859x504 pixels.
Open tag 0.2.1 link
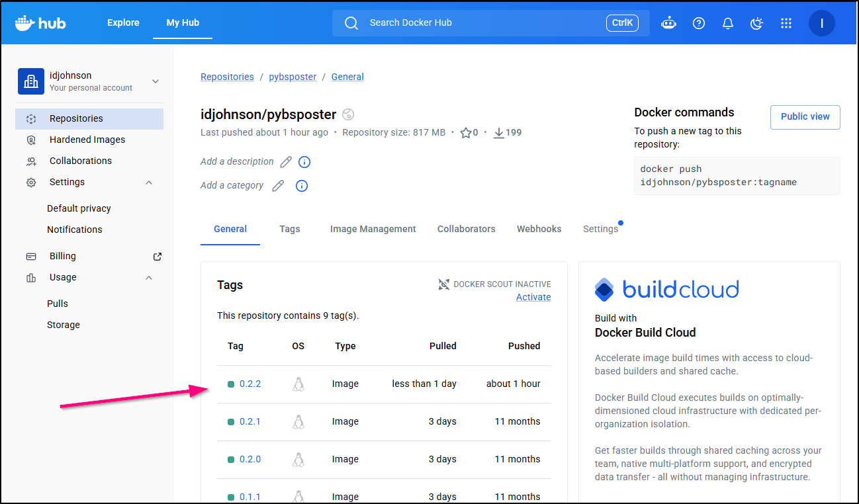click(x=250, y=421)
